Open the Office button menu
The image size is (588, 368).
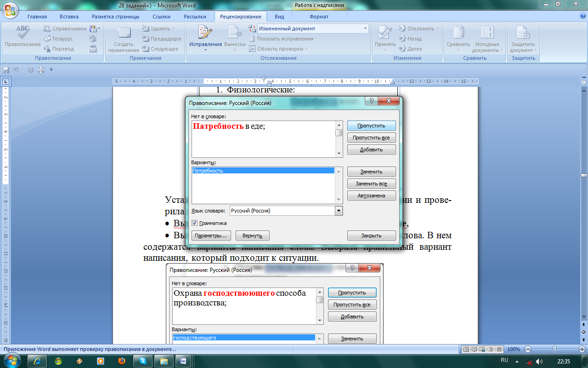[x=10, y=9]
